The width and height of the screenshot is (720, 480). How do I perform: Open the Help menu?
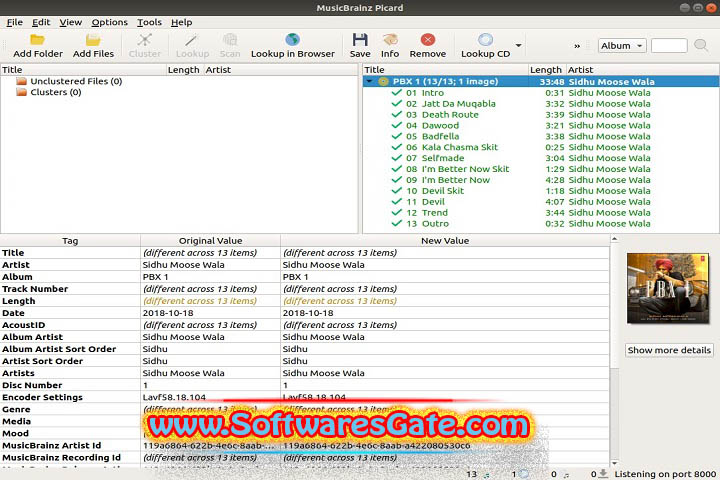pyautogui.click(x=181, y=22)
